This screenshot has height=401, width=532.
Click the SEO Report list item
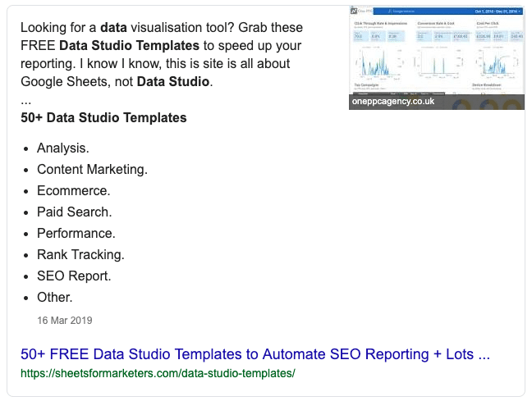(74, 276)
